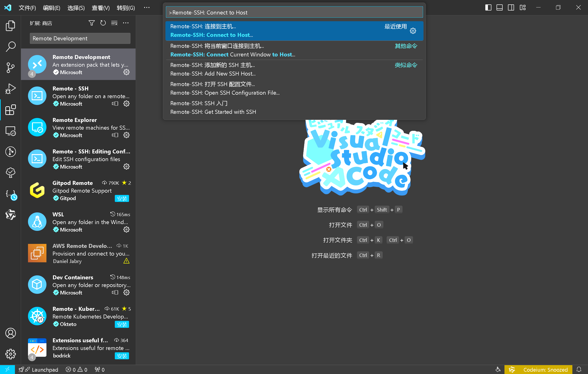Click remote indicator beside Remote Explorer gear
This screenshot has width=588, height=374.
tap(115, 135)
